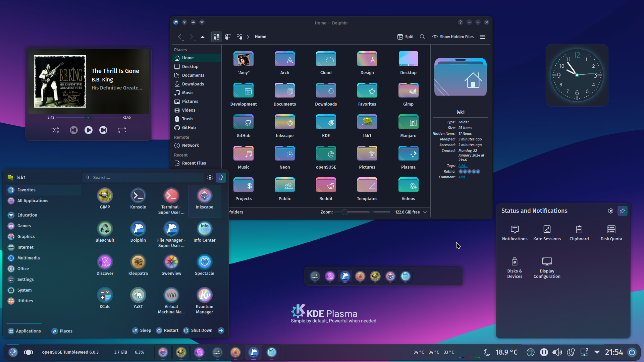Click Shut Down button in launcher
Viewport: 644px width, 362px height.
[198, 330]
